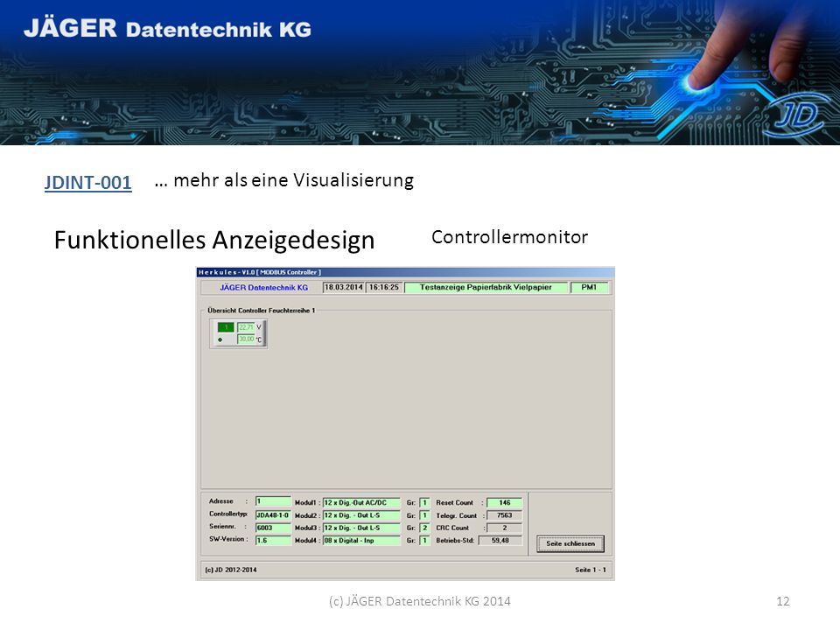
Task: Click the Adresse field showing 1
Action: click(273, 501)
